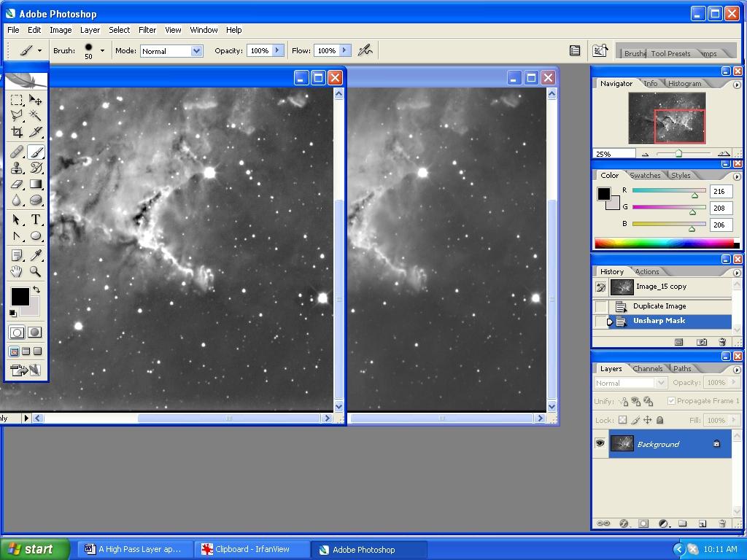Select the Hand tool

coord(17,271)
